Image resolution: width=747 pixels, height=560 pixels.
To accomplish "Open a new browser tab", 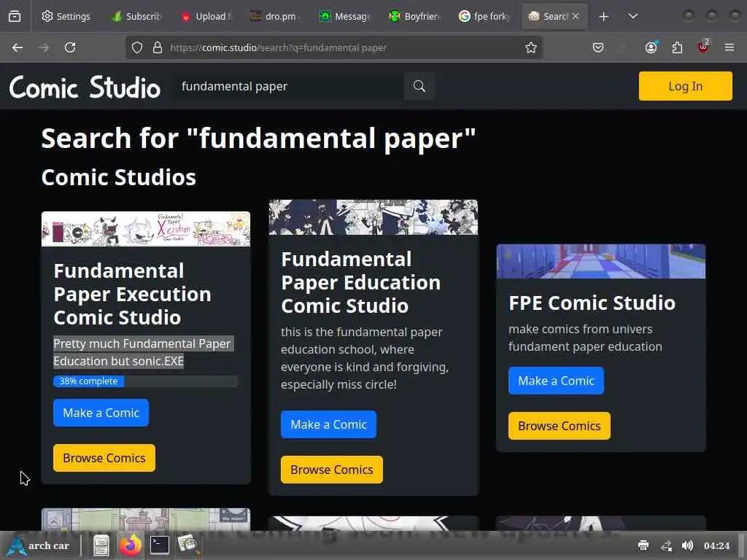I will coord(603,17).
